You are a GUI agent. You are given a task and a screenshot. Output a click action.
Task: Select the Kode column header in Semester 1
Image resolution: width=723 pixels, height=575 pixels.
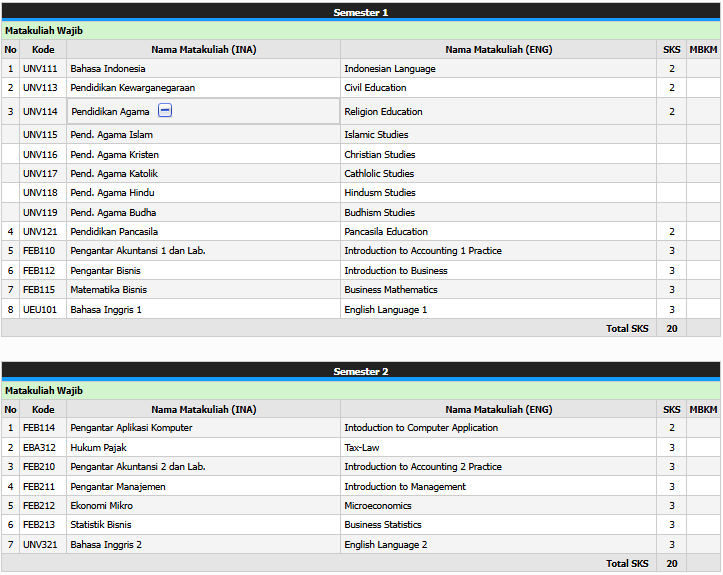coord(43,49)
